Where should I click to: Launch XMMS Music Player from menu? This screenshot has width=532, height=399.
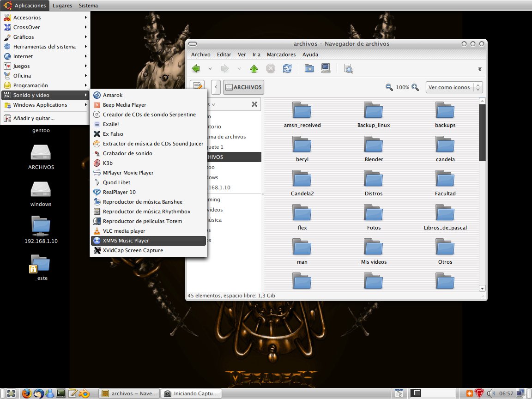pos(148,241)
